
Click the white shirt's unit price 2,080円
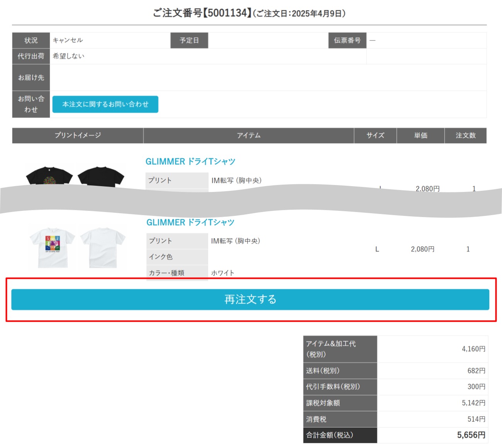coord(422,249)
